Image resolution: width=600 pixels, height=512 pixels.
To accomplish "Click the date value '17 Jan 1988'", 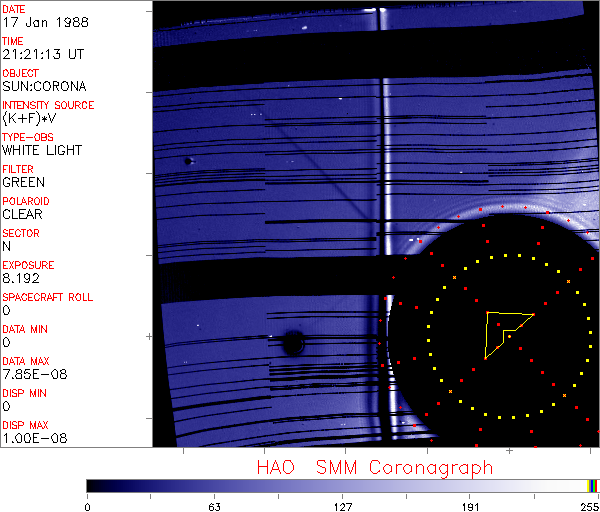I will tap(45, 22).
